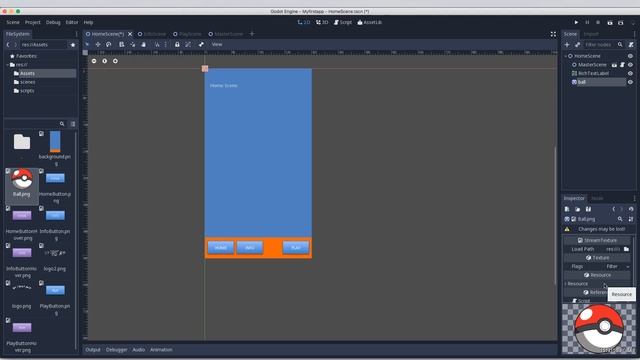This screenshot has width=640, height=360.
Task: Select the Rotate Mode tool
Action: [109, 44]
